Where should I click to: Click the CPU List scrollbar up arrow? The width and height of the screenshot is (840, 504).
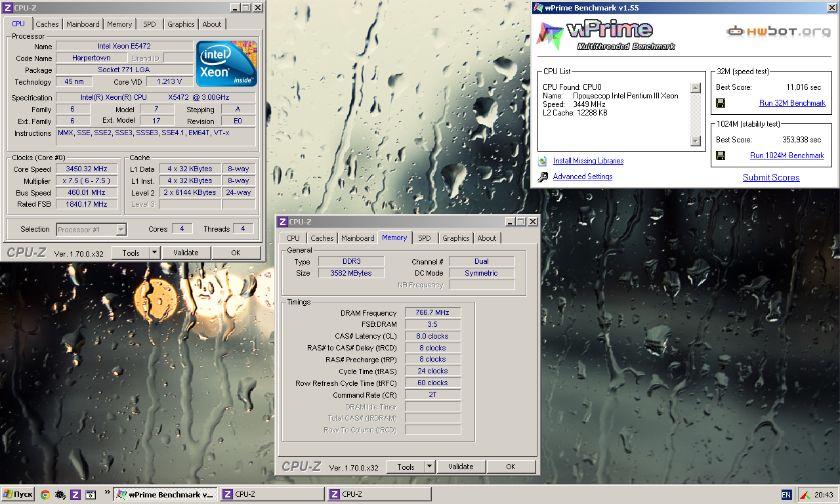click(696, 87)
